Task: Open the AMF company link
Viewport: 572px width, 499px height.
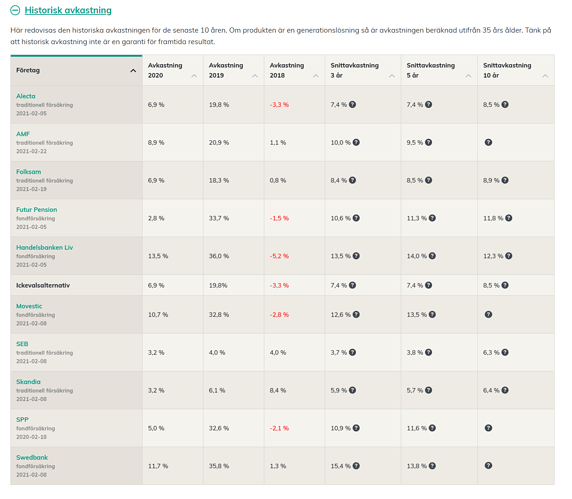Action: pyautogui.click(x=23, y=134)
